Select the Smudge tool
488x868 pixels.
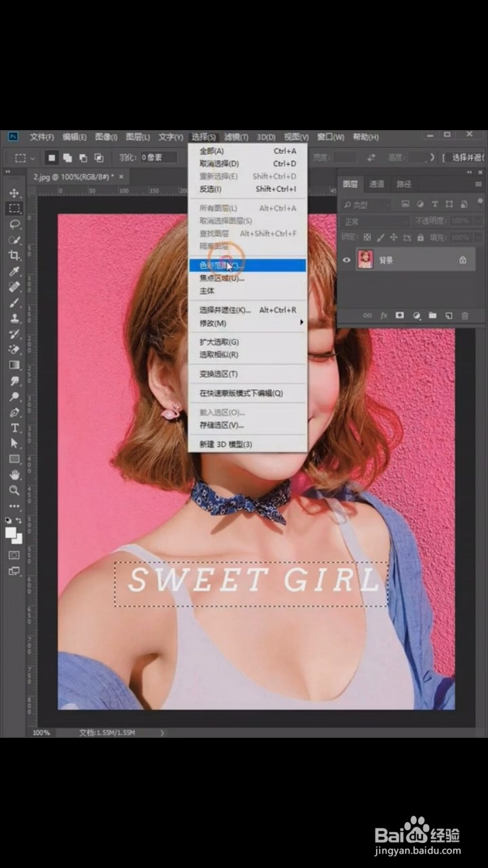[14, 381]
